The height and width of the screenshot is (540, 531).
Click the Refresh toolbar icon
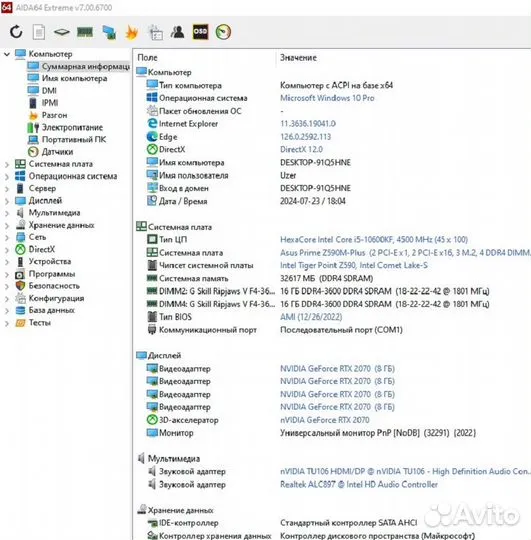click(x=16, y=32)
